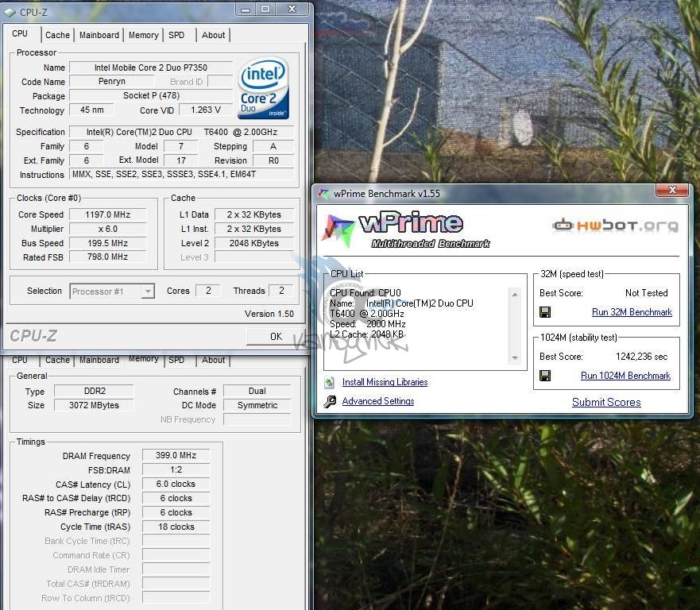This screenshot has width=700, height=610.
Task: Click the 1024M best score 1242,236 sec
Action: [x=641, y=357]
